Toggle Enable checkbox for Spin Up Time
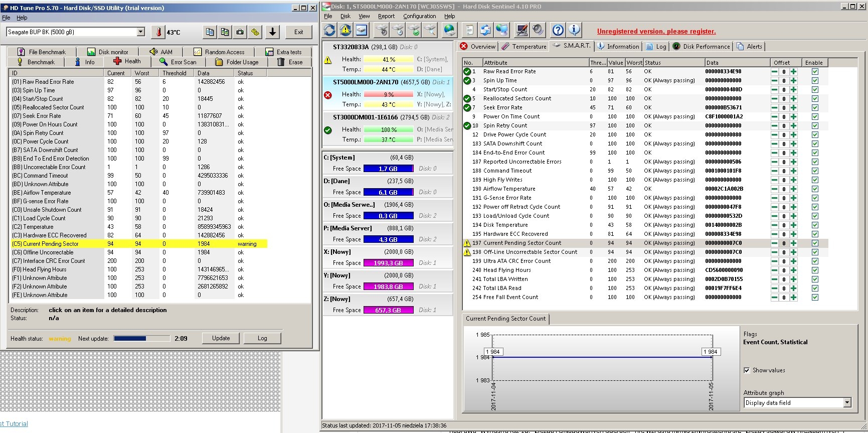This screenshot has height=433, width=868. click(815, 80)
